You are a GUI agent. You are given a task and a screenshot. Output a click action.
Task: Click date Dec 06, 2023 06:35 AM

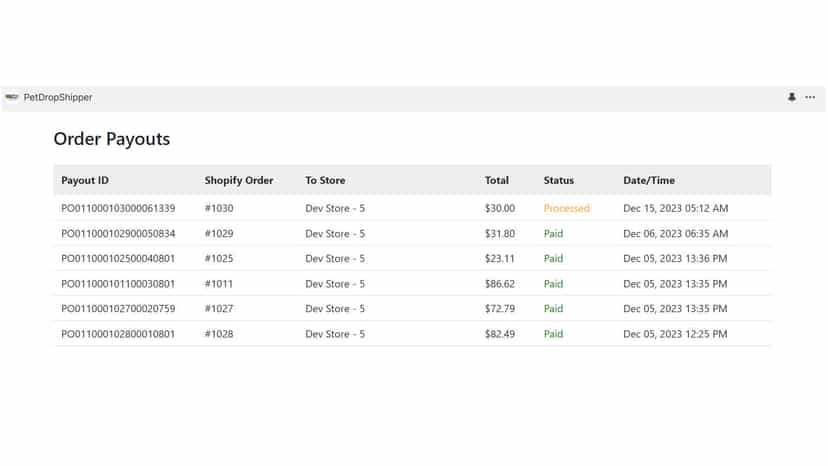tap(675, 234)
